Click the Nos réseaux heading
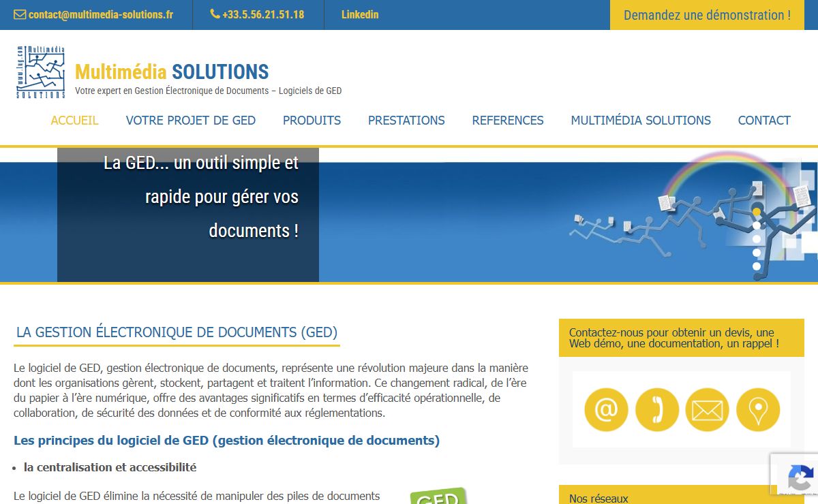Image resolution: width=818 pixels, height=504 pixels. pyautogui.click(x=599, y=499)
